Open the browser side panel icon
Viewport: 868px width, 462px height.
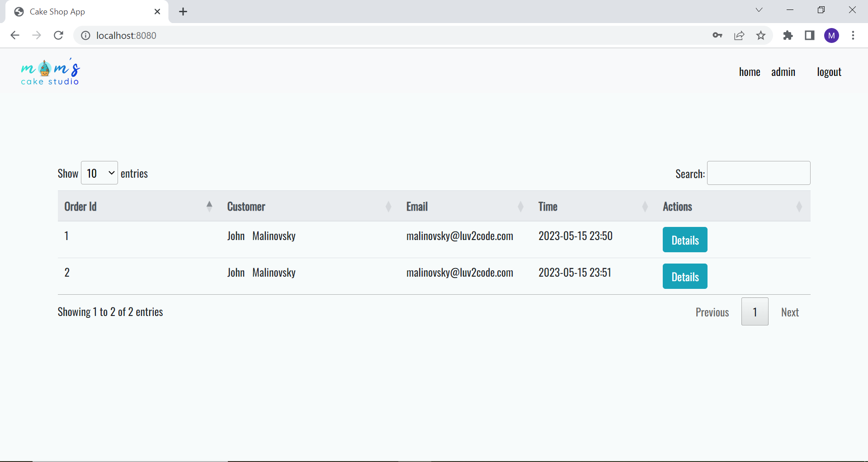point(810,35)
